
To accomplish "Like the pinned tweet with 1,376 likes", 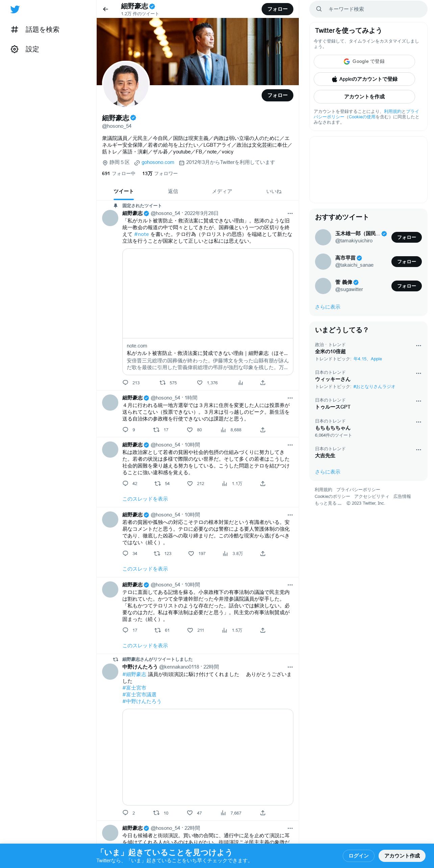I will click(207, 383).
